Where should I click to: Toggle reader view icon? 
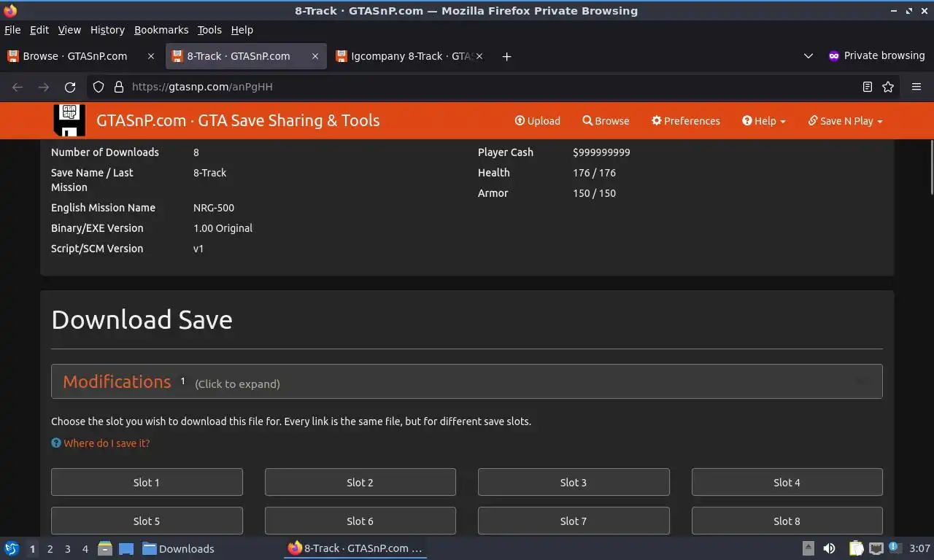868,87
